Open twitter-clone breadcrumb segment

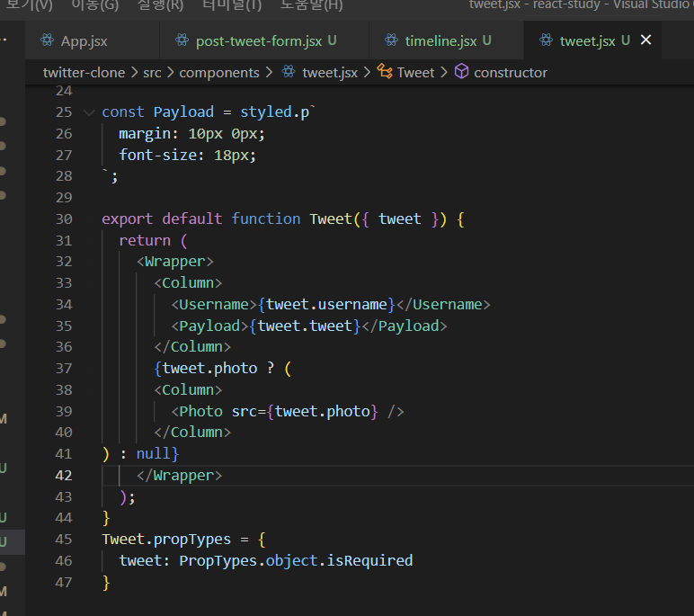pyautogui.click(x=84, y=72)
